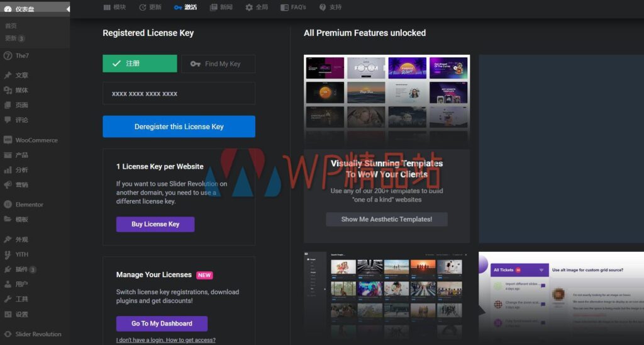
Task: Click the 产品 products icon
Action: (8, 155)
